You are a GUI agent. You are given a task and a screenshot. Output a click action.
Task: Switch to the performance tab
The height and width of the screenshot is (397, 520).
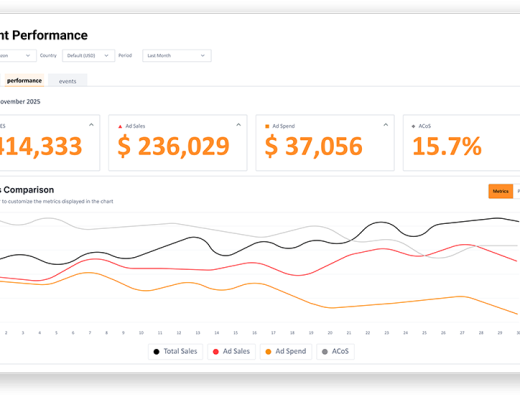pyautogui.click(x=24, y=81)
